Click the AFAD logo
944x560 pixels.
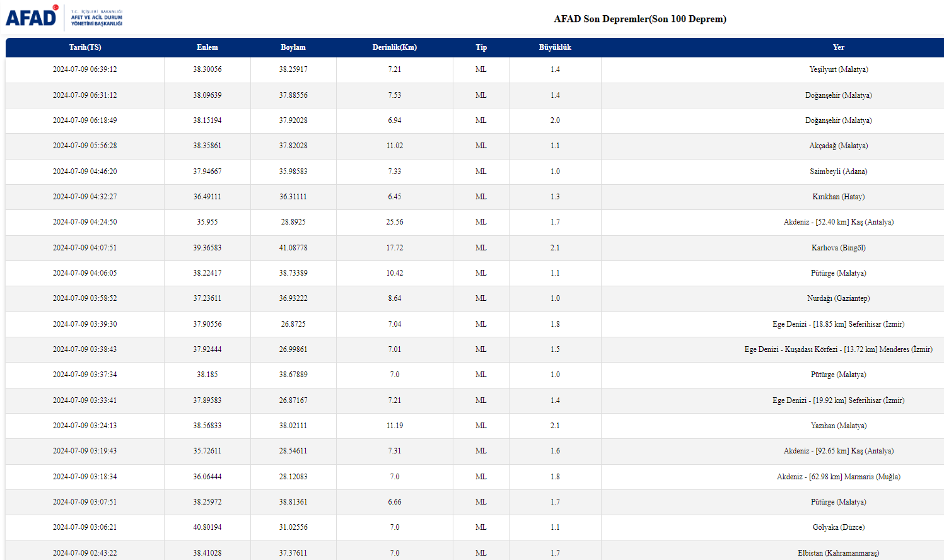(64, 17)
